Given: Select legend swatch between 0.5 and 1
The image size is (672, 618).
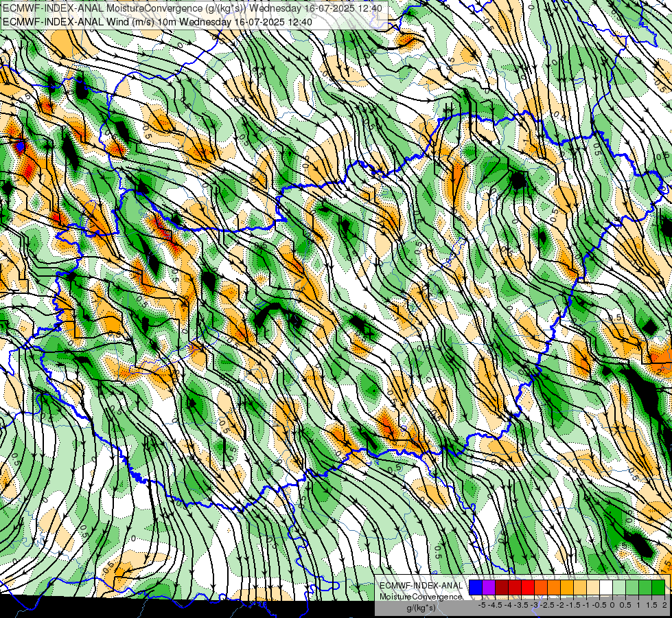Looking at the screenshot, I should click(632, 587).
